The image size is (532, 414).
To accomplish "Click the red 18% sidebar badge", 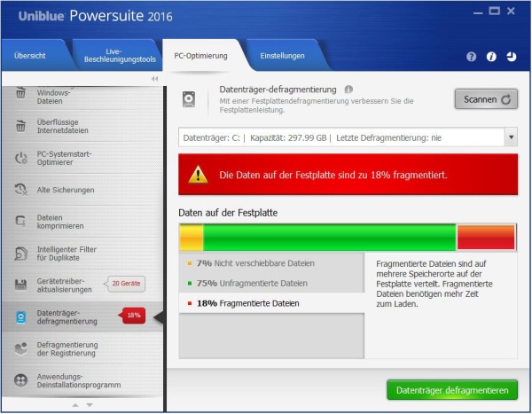I will [132, 316].
